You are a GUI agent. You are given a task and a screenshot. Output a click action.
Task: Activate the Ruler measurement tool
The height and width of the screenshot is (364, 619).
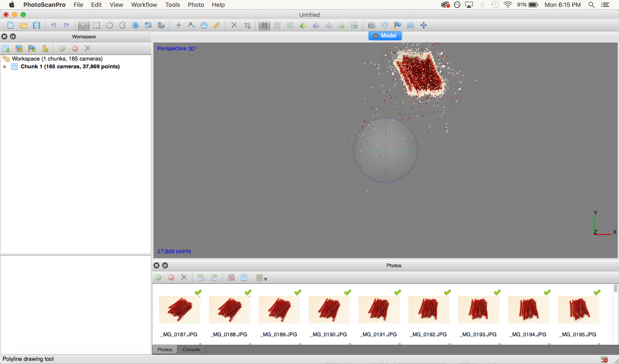(x=217, y=25)
